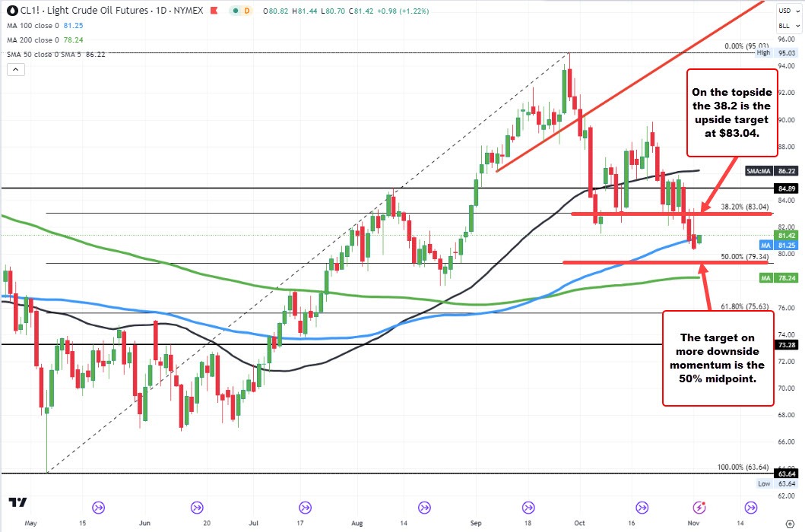Click the rollover icon just after Nov 14
805x532 pixels.
click(751, 508)
